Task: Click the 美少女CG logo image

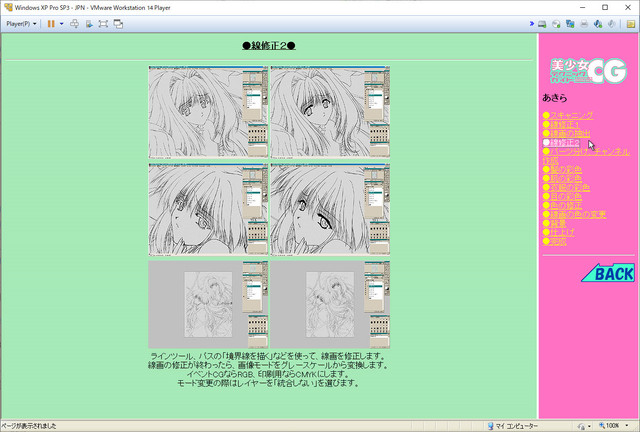Action: click(588, 71)
